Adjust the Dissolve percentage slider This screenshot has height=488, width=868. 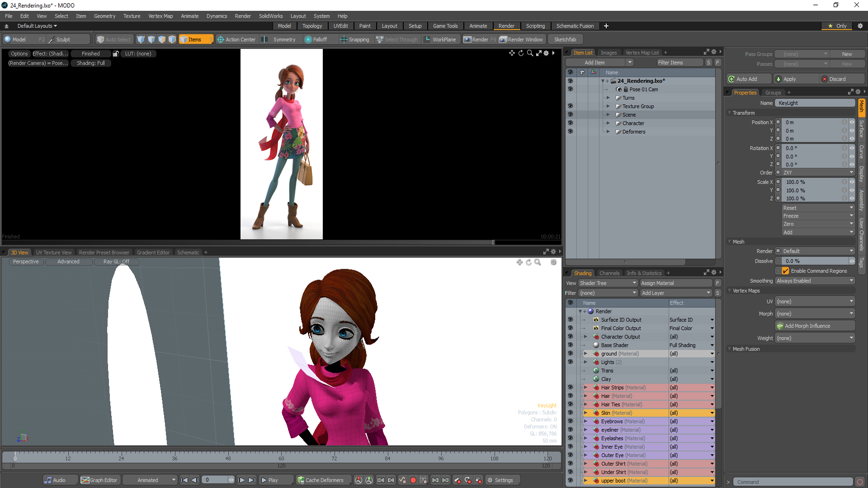point(815,261)
